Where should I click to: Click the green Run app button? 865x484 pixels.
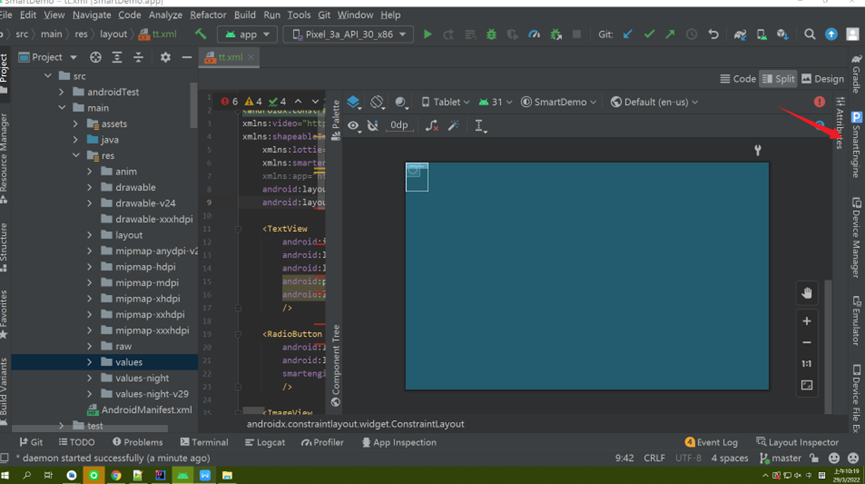click(428, 34)
